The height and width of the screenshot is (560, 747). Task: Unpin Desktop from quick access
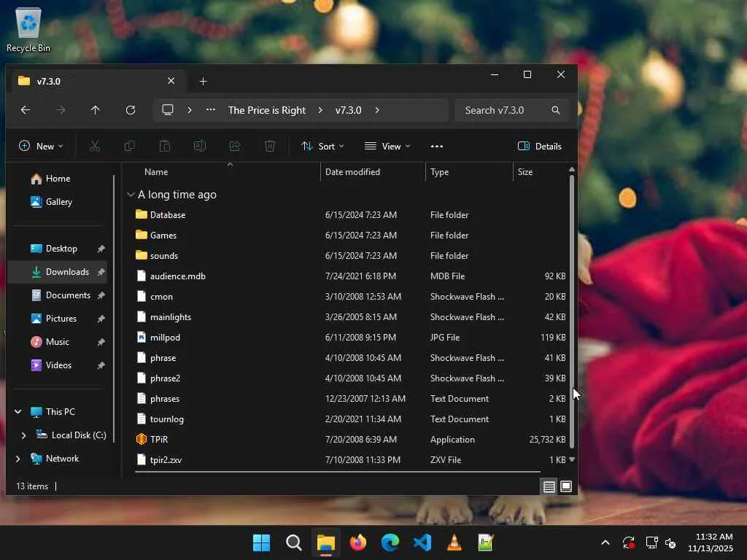pos(101,249)
